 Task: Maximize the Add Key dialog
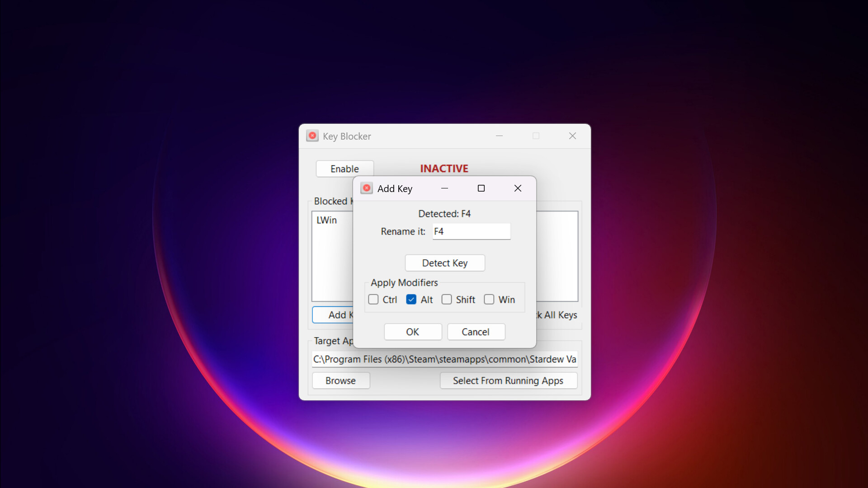tap(481, 188)
